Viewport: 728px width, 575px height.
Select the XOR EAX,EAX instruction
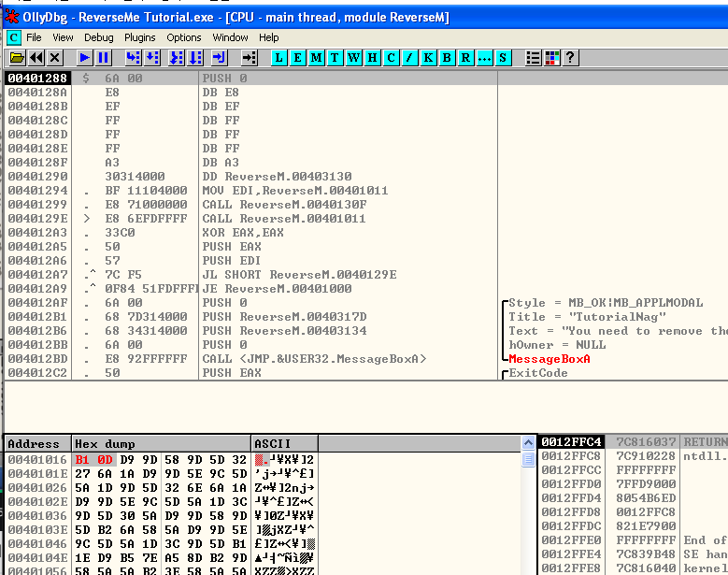pos(243,232)
